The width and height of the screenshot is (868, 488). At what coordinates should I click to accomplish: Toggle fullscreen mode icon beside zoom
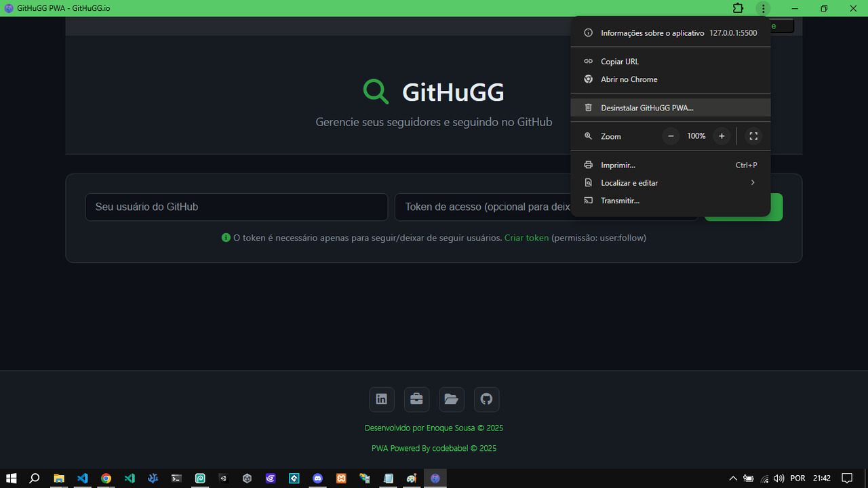[x=753, y=136]
